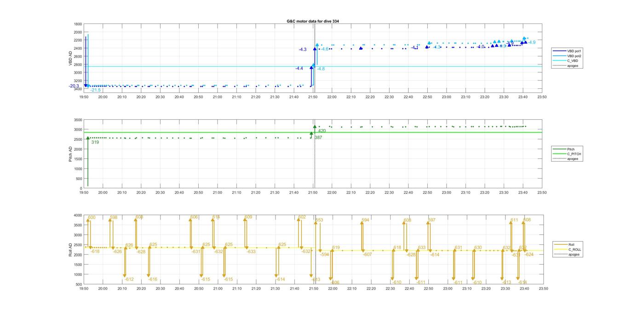Click the '-4.4' VBD data label
644x319 pixels.
(299, 68)
